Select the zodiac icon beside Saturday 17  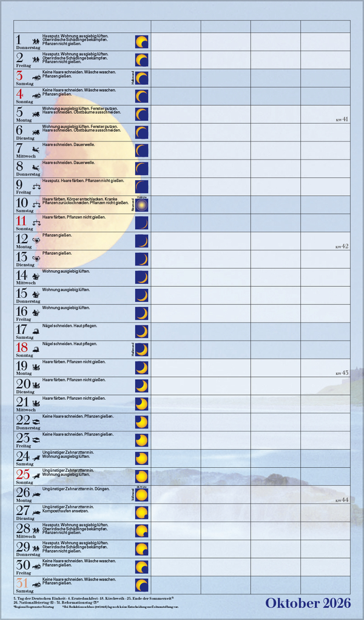[x=36, y=331]
